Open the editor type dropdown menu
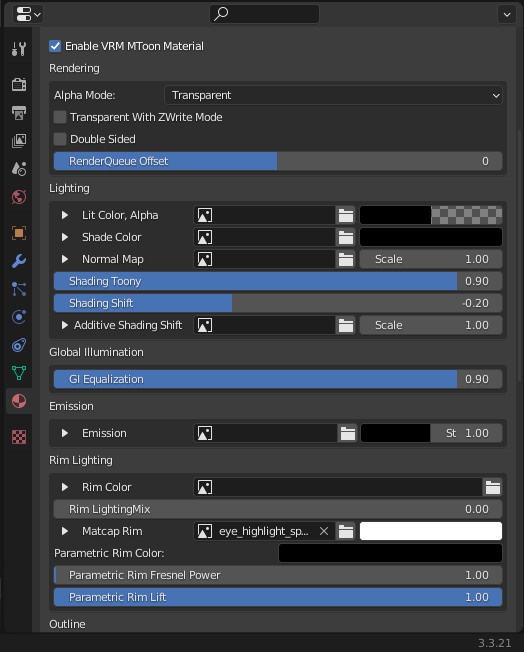Viewport: 524px width, 652px height. [27, 15]
